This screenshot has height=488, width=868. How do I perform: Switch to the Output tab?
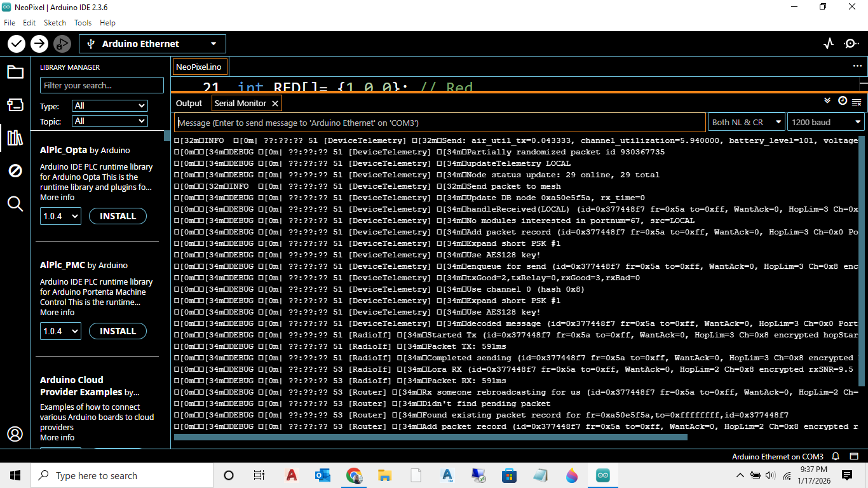[189, 103]
